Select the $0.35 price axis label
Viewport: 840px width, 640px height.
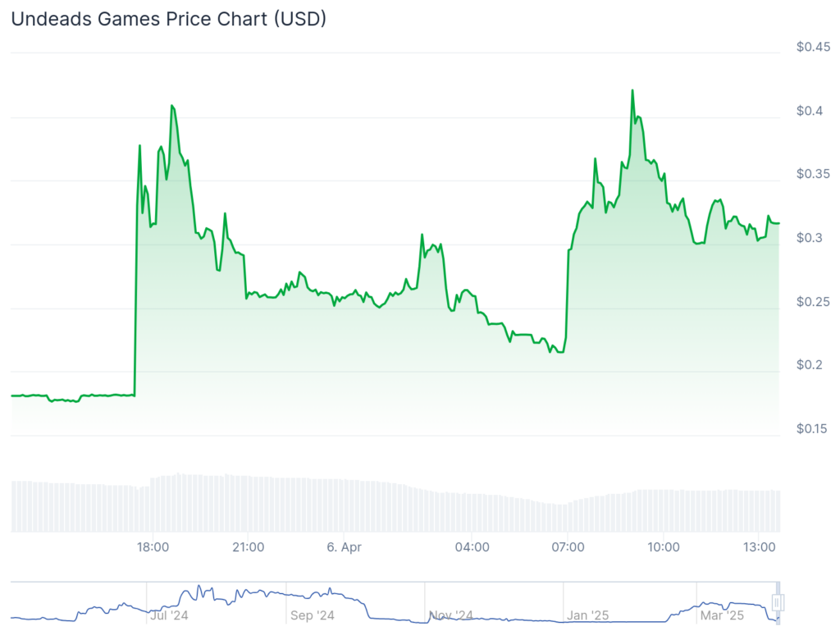pos(813,174)
